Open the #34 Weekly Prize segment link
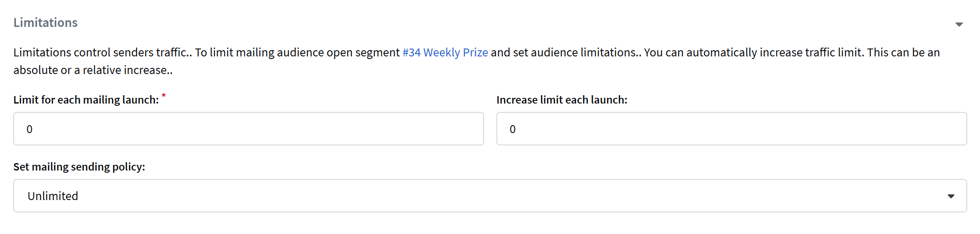The image size is (980, 234). coord(445,52)
